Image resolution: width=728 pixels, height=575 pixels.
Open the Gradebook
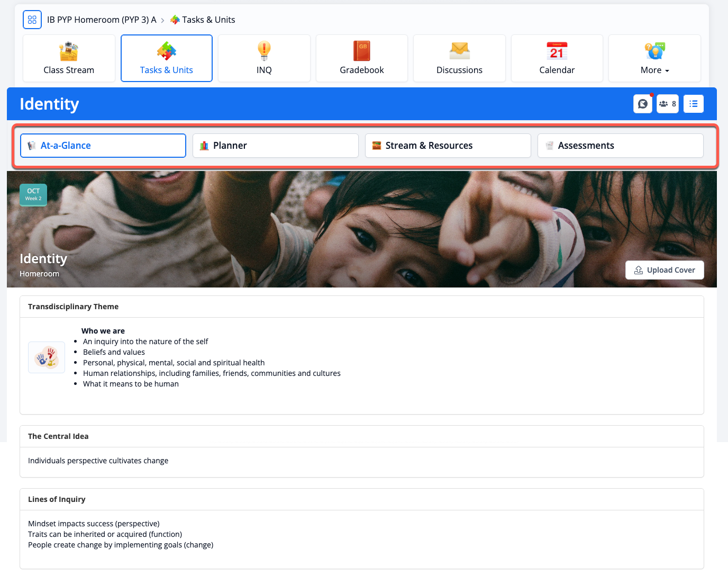pos(362,58)
